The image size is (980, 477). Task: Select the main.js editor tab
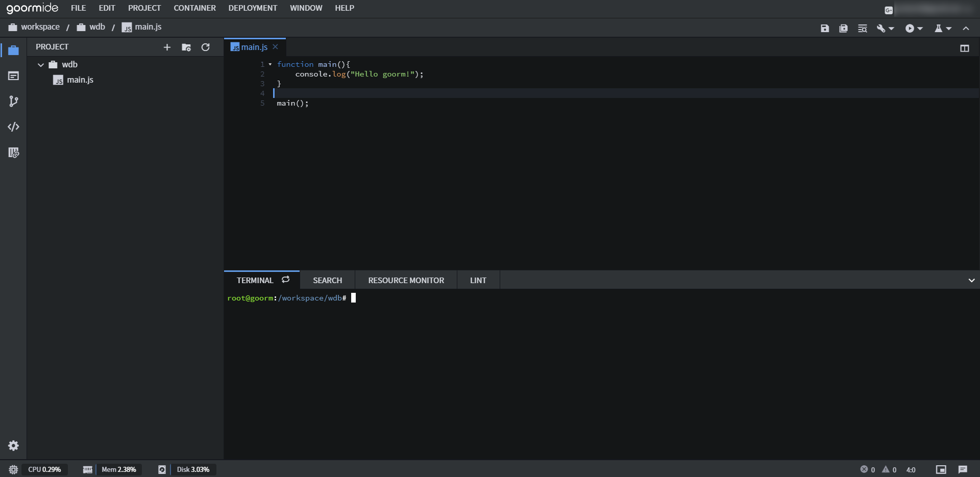[x=254, y=47]
